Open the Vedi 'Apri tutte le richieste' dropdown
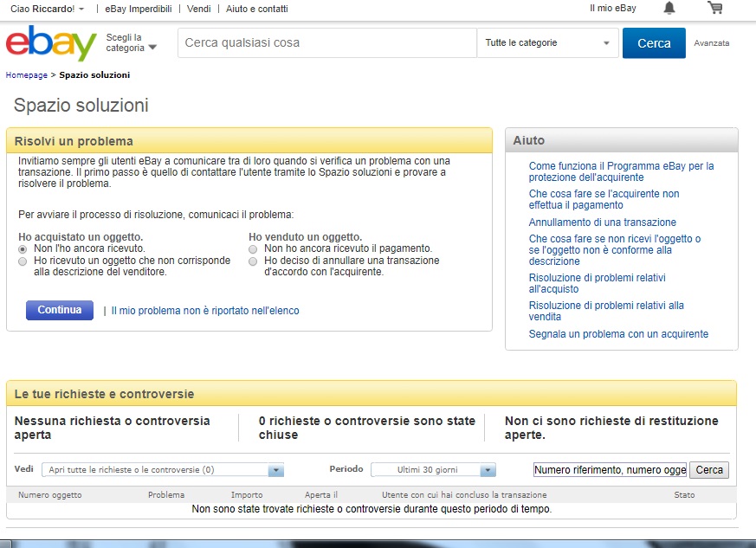The height and width of the screenshot is (548, 756). [x=163, y=470]
